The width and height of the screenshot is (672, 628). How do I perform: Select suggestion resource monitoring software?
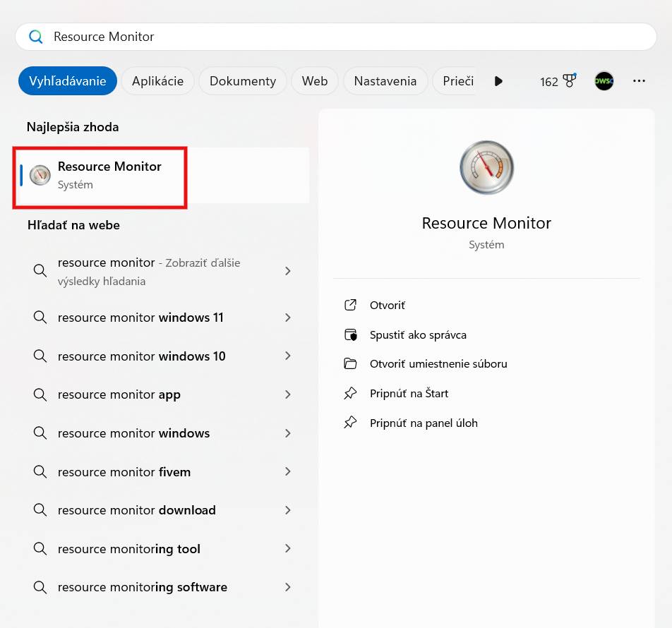point(163,587)
